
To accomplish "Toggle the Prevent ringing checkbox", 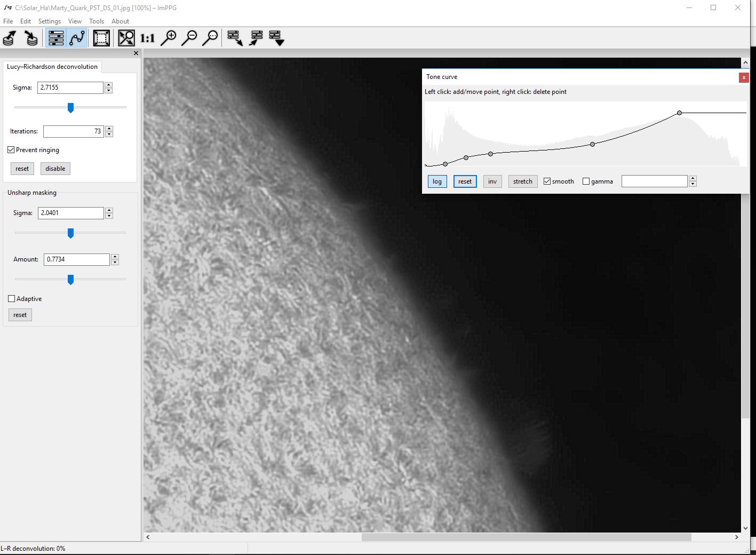I will tap(11, 150).
